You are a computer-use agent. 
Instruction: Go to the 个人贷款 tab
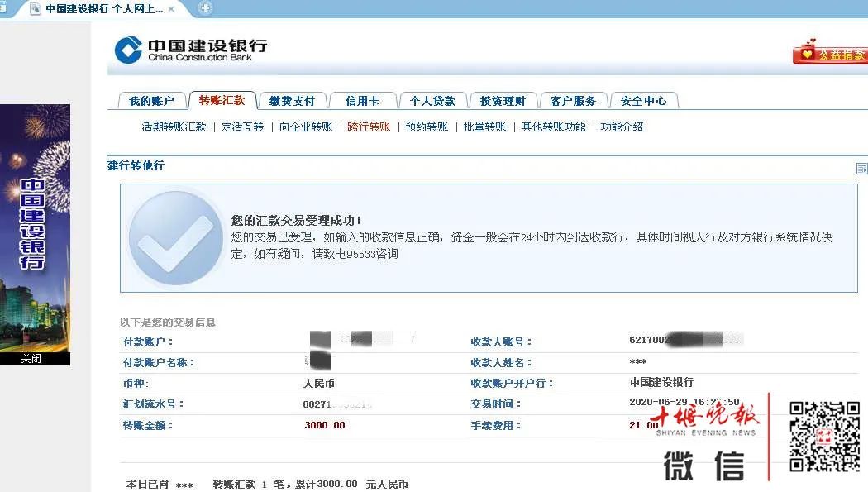point(432,101)
